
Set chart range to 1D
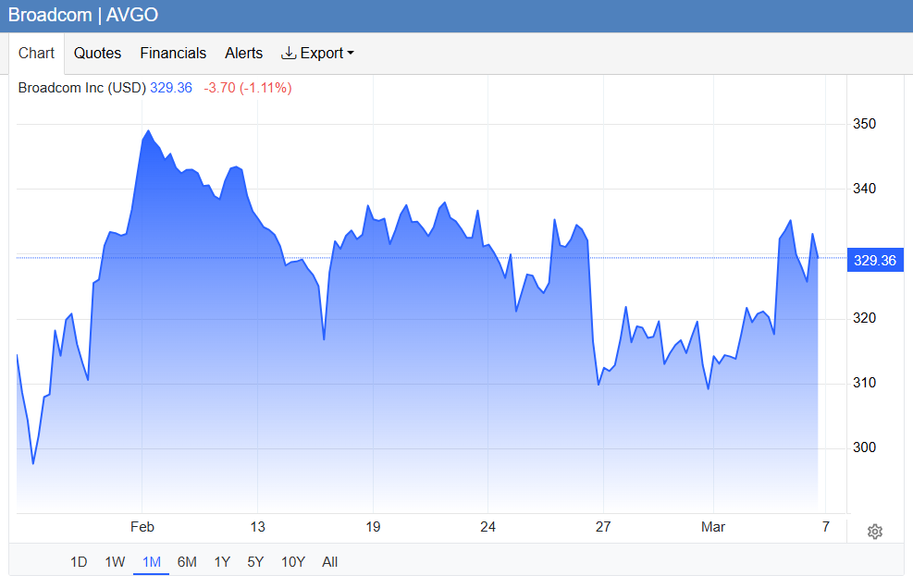point(79,561)
